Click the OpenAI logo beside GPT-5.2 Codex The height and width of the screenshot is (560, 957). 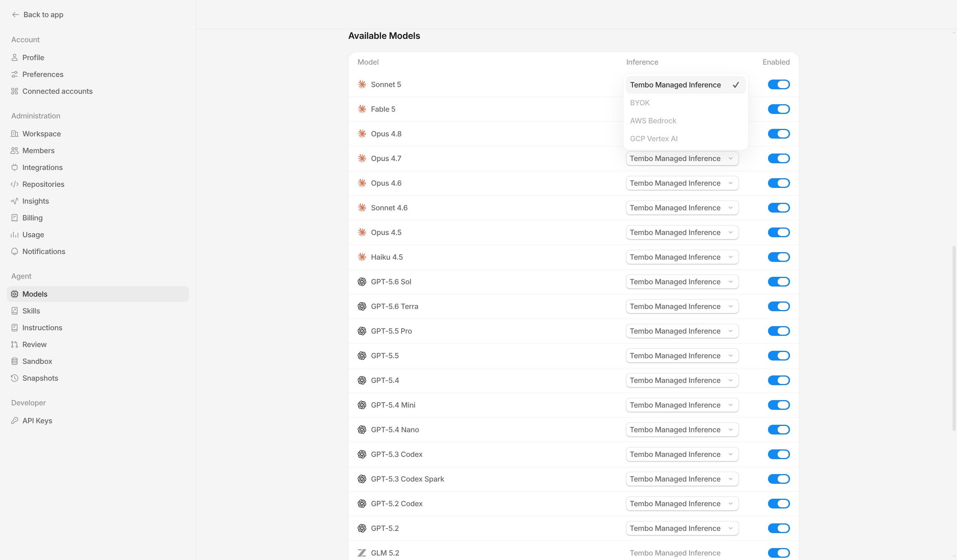(362, 503)
